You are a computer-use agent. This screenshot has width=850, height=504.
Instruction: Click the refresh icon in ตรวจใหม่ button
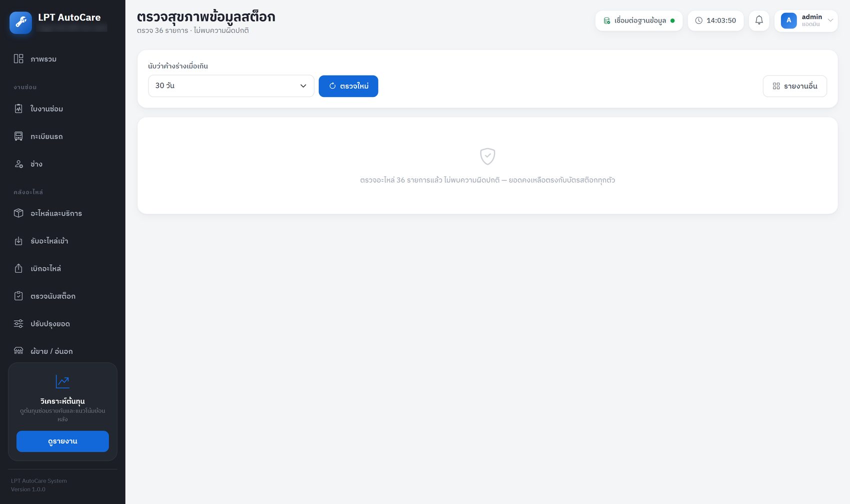pyautogui.click(x=332, y=86)
